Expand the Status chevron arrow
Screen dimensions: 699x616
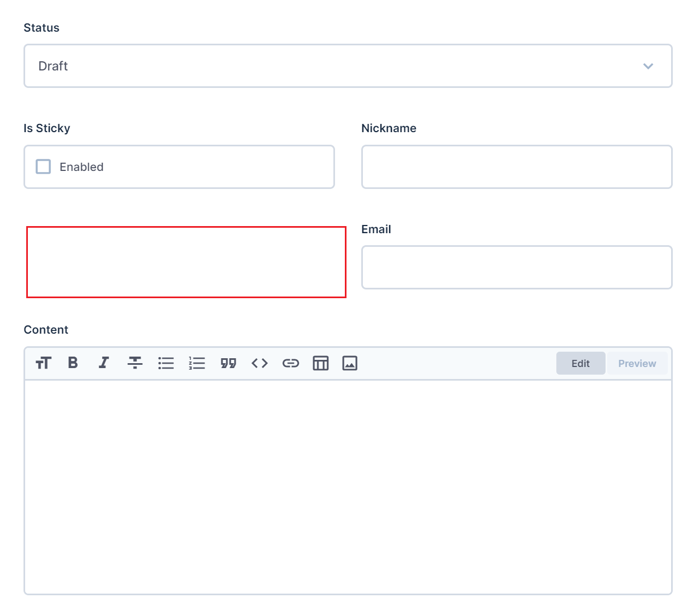648,66
